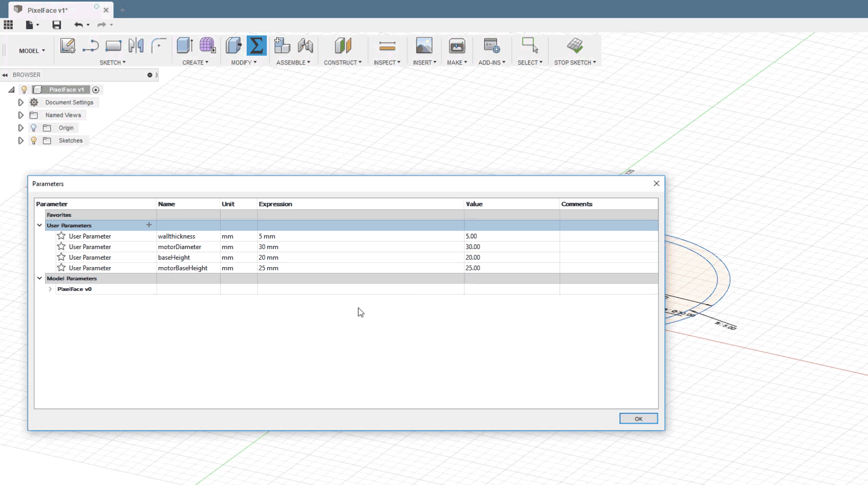
Task: Click the Select tool icon
Action: point(530,45)
